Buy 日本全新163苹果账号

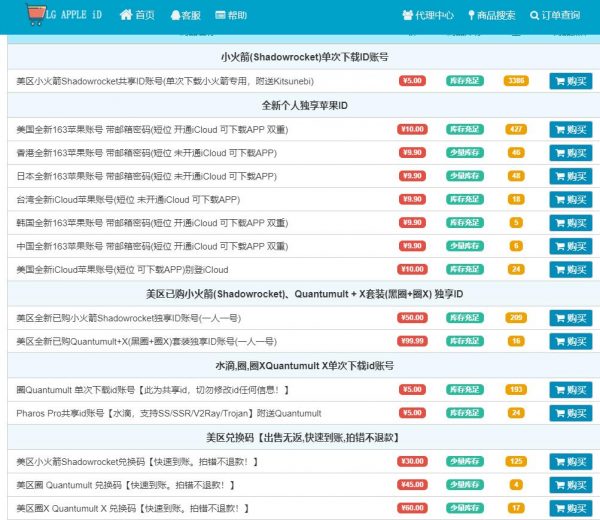click(x=571, y=176)
